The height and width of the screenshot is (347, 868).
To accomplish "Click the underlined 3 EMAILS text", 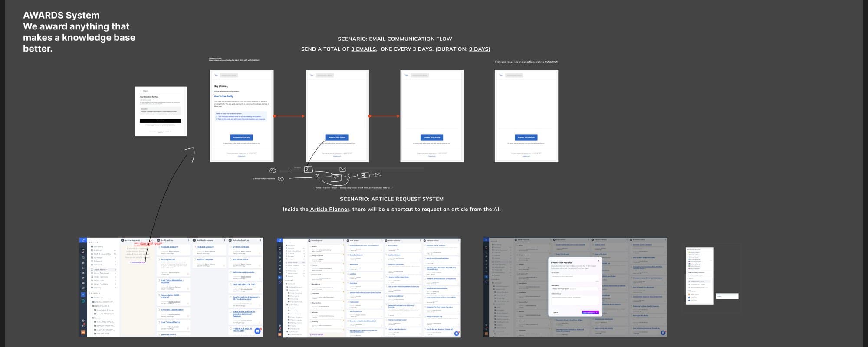I will [x=364, y=49].
